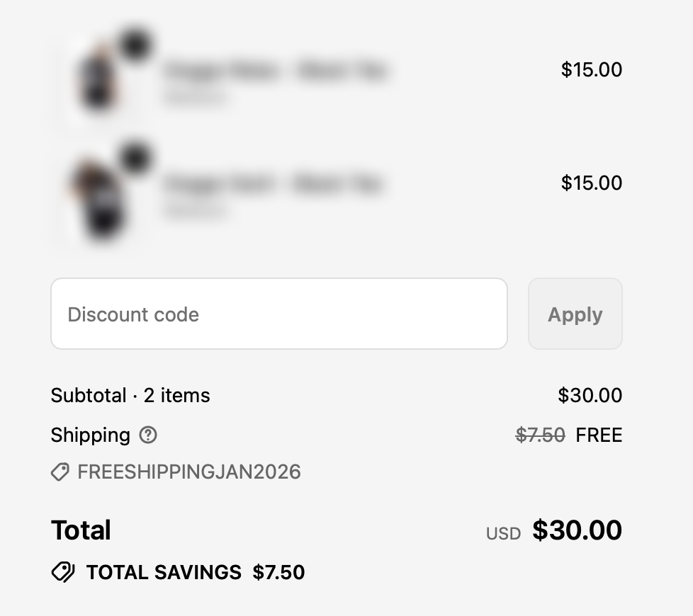Viewport: 693px width, 616px height.
Task: Click the first item's $15.00 price
Action: click(592, 70)
